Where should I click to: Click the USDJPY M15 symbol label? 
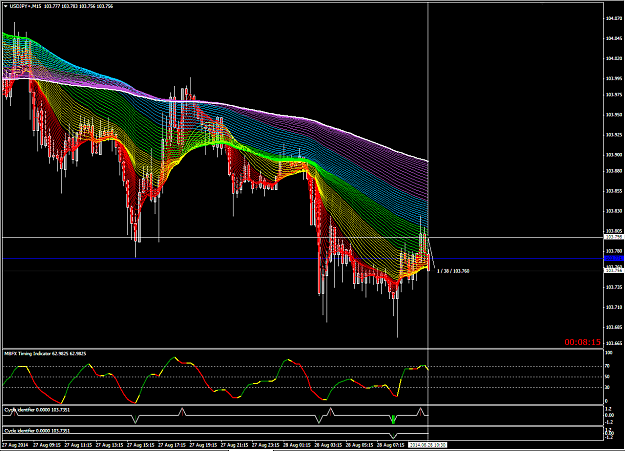tap(25, 6)
